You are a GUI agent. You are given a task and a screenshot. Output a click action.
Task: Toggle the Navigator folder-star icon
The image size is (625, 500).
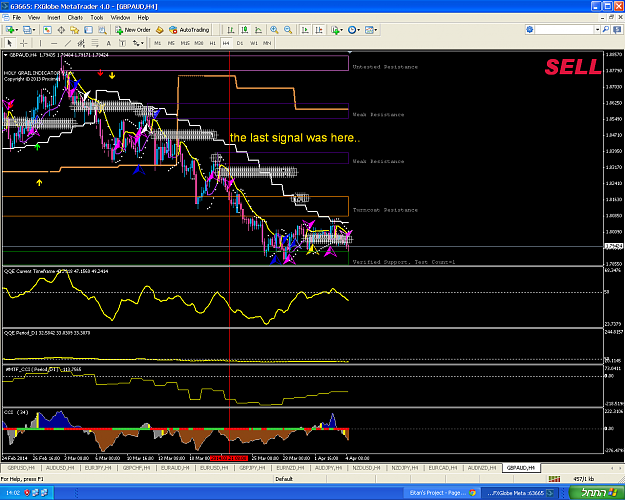click(75, 30)
